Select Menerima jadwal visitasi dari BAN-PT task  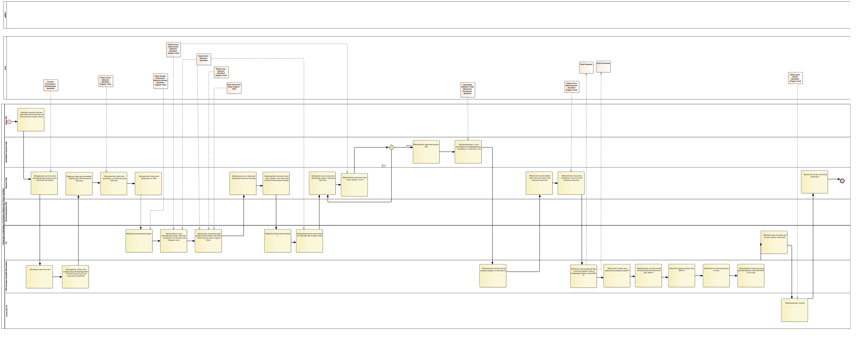click(682, 276)
